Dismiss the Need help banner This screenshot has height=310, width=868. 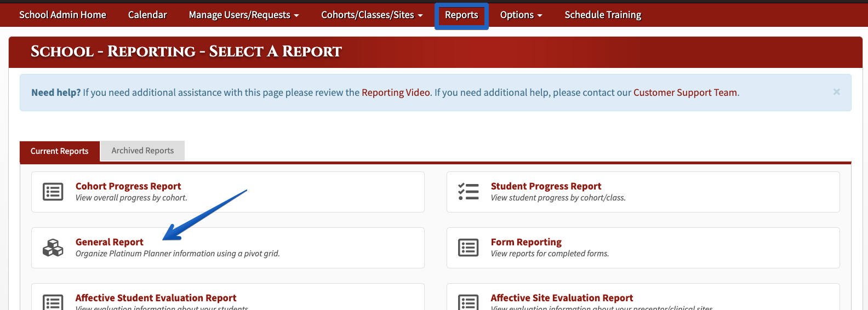pos(836,92)
